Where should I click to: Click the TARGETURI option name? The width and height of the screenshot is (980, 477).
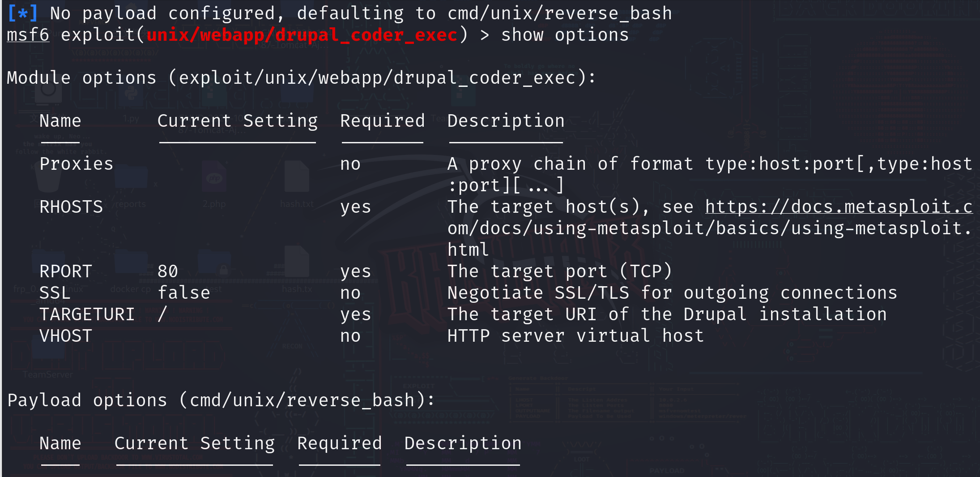click(87, 314)
